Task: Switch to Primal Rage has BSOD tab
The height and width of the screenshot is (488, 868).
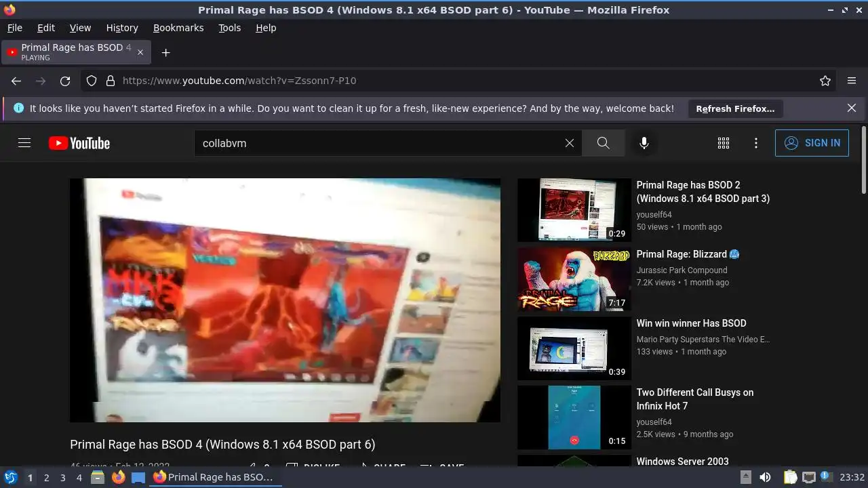Action: [76, 52]
